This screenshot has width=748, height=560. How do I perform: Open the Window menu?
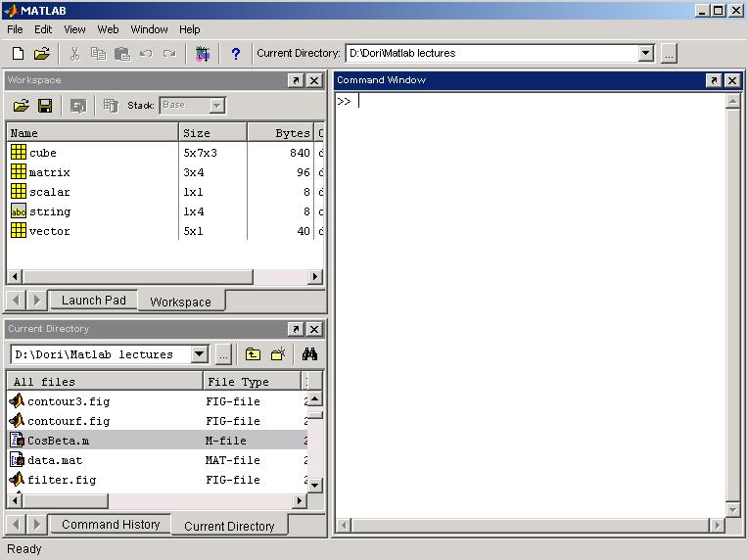(x=150, y=29)
